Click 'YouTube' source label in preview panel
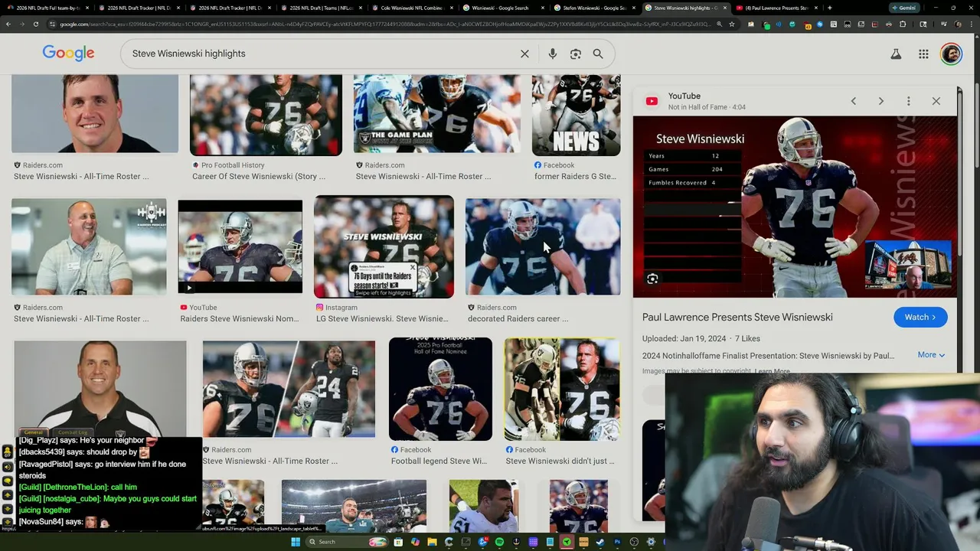The width and height of the screenshot is (980, 551). (684, 96)
